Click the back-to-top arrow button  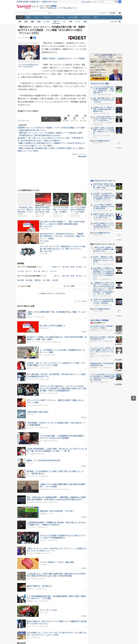pyautogui.click(x=133, y=398)
